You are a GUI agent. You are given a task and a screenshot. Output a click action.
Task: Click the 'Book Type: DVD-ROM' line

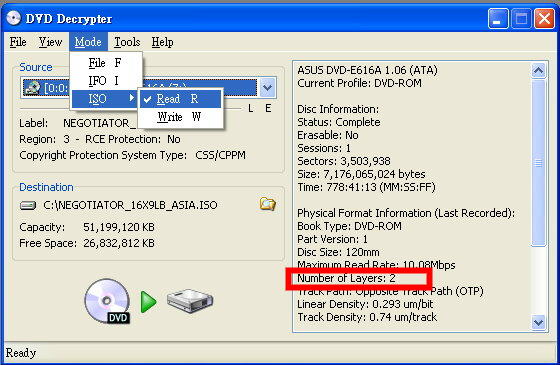click(x=349, y=226)
